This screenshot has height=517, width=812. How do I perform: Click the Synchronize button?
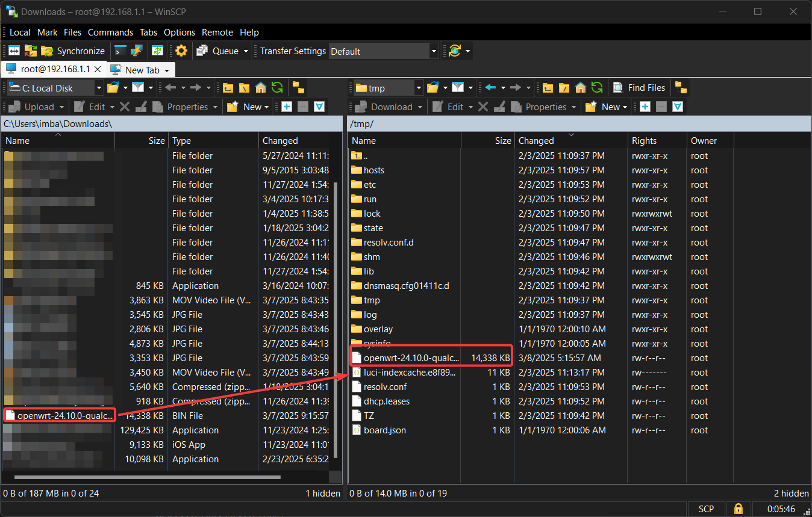click(x=80, y=51)
